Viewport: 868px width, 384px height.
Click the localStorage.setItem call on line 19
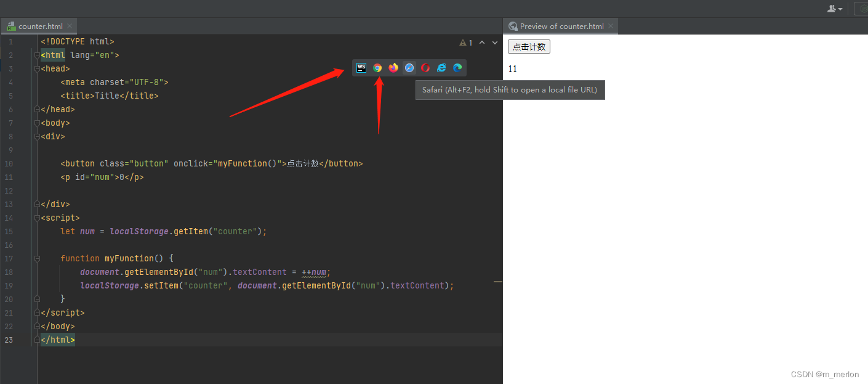[267, 285]
